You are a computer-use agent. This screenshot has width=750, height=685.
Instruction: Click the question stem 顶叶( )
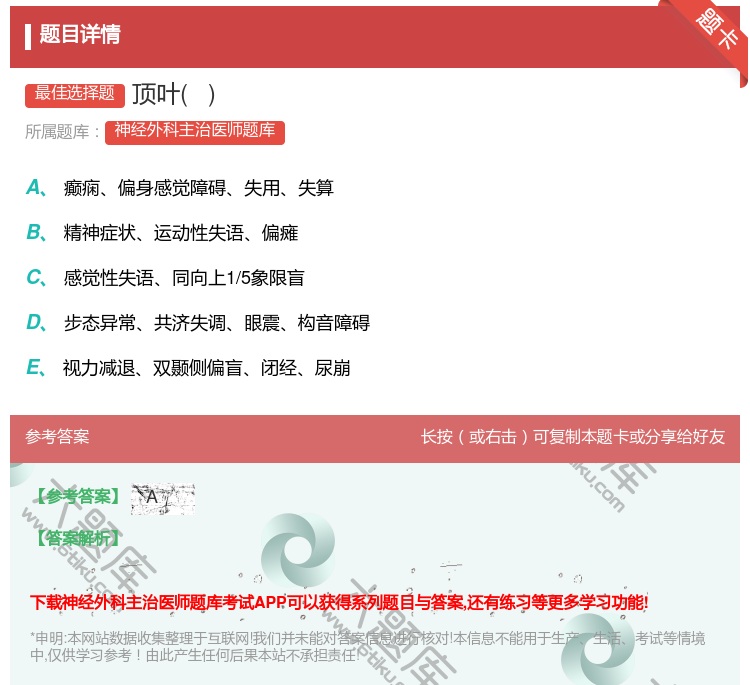[x=174, y=94]
